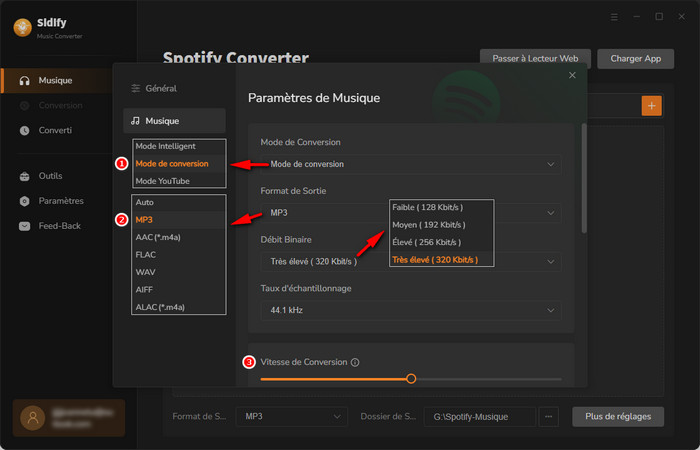The height and width of the screenshot is (450, 700).
Task: Open the Musique sidebar section
Action: click(54, 80)
